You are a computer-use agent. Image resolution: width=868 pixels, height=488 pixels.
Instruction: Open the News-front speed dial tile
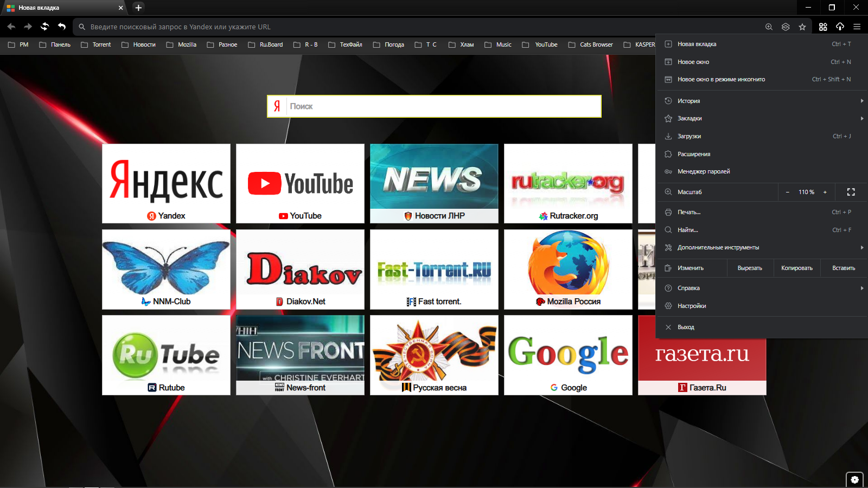coord(300,355)
